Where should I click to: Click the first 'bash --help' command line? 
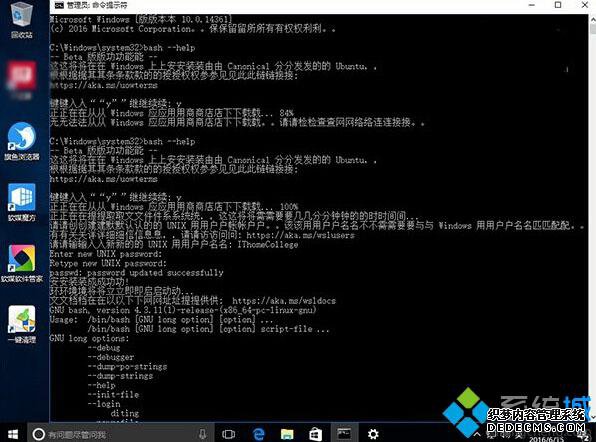122,48
